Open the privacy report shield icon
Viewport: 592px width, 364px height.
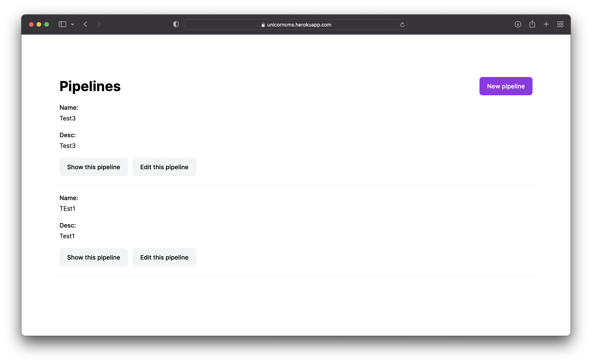(x=176, y=24)
